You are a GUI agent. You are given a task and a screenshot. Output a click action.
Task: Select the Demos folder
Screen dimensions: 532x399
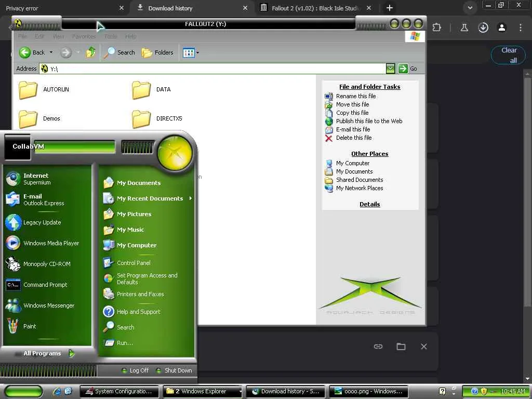39,118
